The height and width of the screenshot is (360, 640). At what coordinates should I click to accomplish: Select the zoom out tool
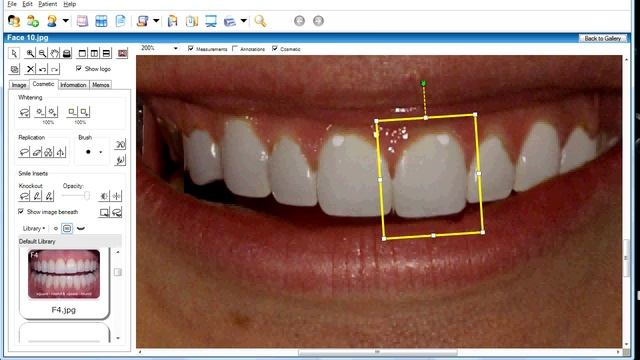pyautogui.click(x=42, y=53)
